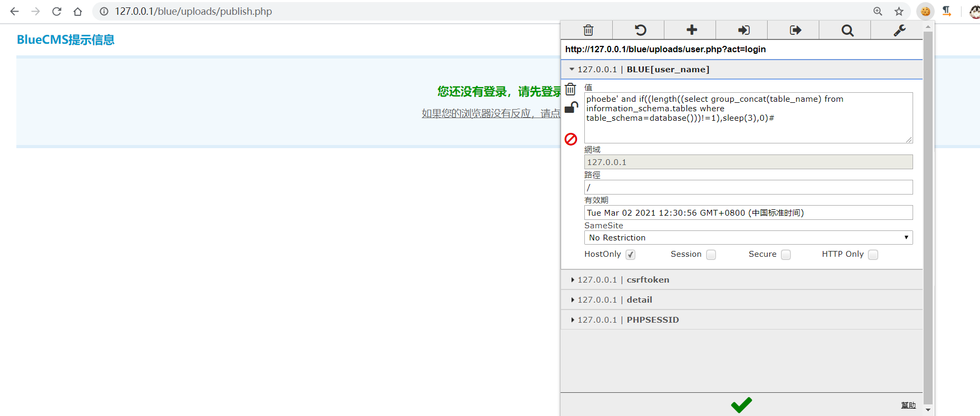Click the domain field showing 127.0.0.1
This screenshot has width=980, height=416.
(748, 162)
